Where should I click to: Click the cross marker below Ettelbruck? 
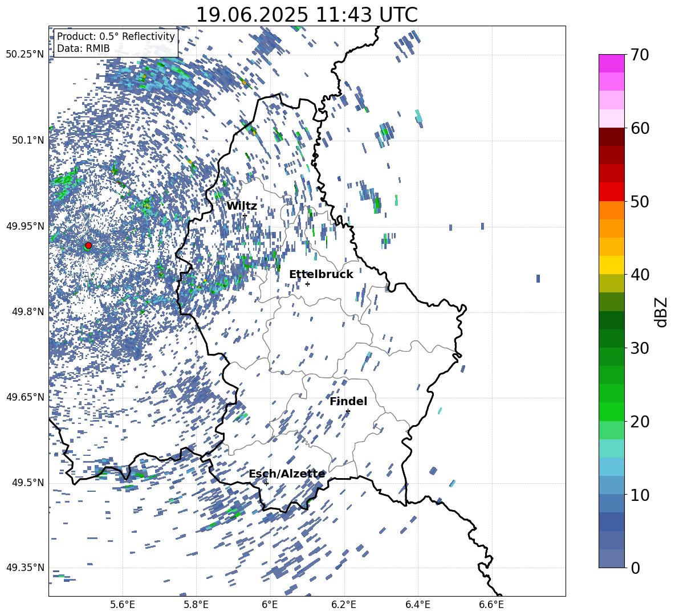307,284
